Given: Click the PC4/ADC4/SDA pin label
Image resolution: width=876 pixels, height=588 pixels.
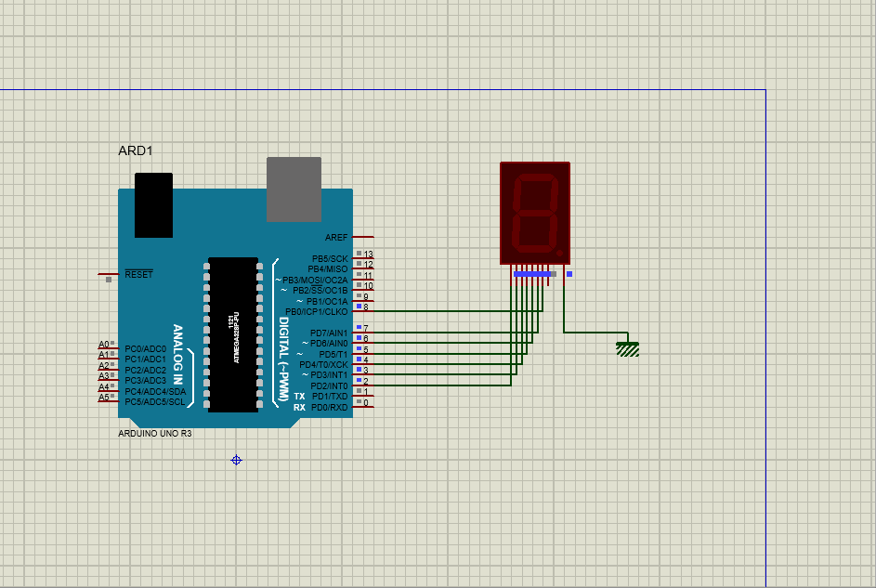Looking at the screenshot, I should tap(155, 391).
